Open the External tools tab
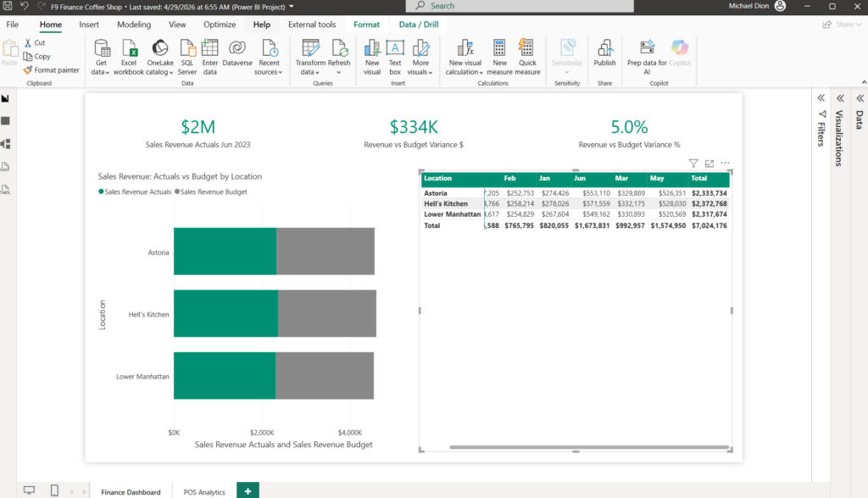This screenshot has width=868, height=498. [x=312, y=25]
